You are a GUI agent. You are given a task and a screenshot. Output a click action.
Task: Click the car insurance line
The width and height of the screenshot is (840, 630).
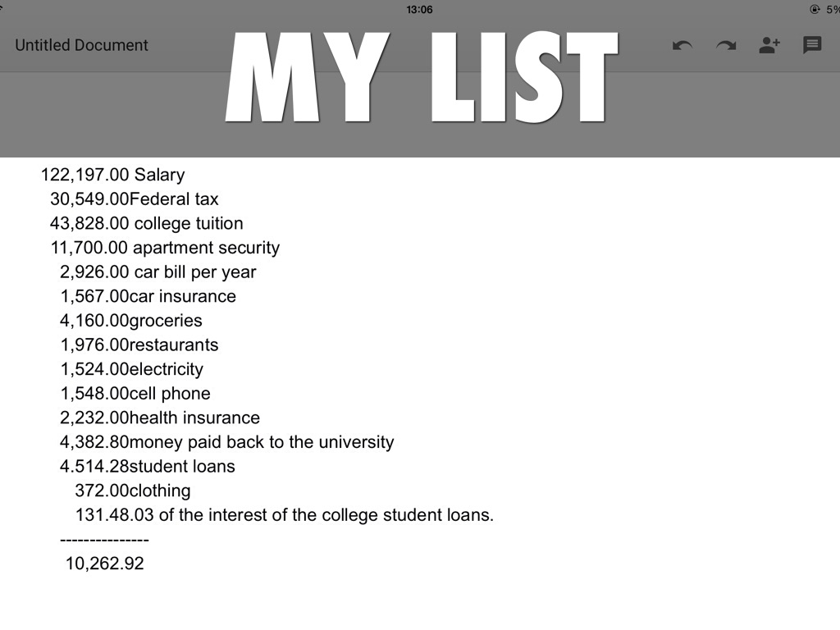(148, 296)
